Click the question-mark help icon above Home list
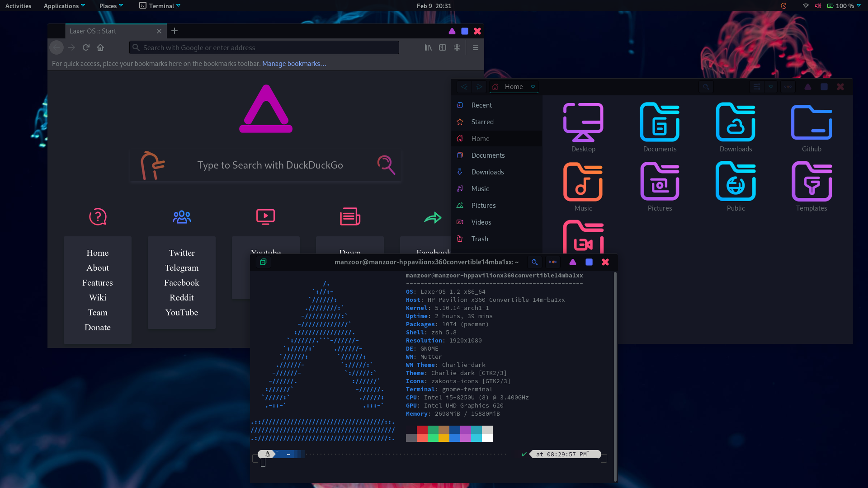This screenshot has width=868, height=488. 98,217
